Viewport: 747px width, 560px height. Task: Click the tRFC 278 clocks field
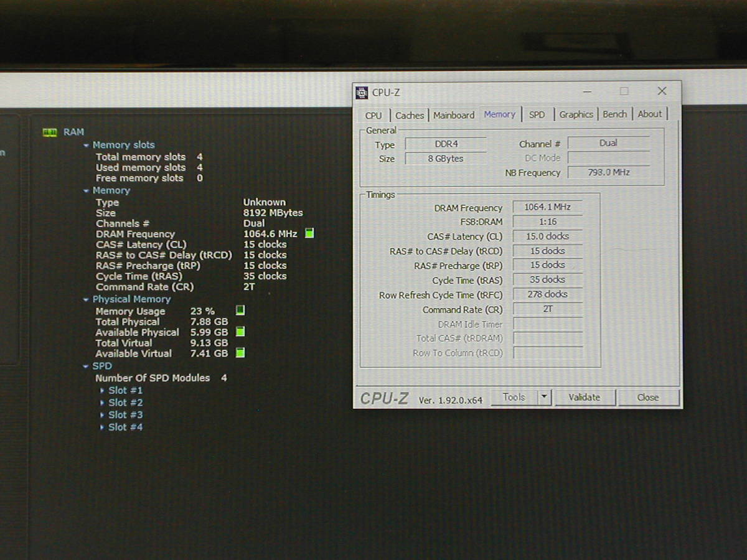point(548,294)
